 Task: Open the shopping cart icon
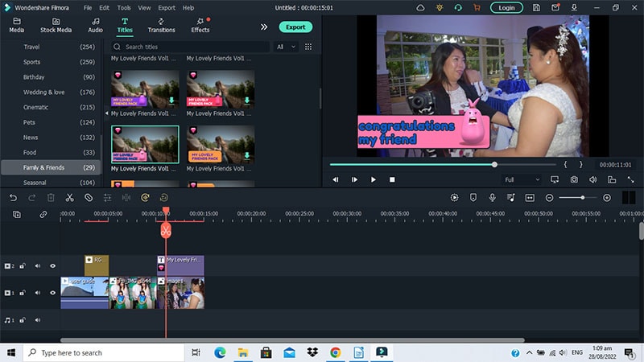pos(477,7)
